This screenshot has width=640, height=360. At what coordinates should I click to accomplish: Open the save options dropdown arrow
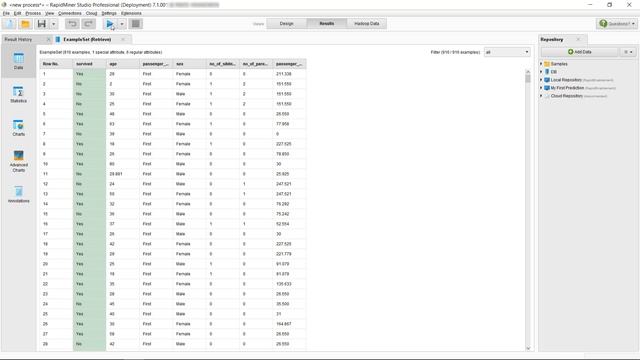(x=53, y=24)
